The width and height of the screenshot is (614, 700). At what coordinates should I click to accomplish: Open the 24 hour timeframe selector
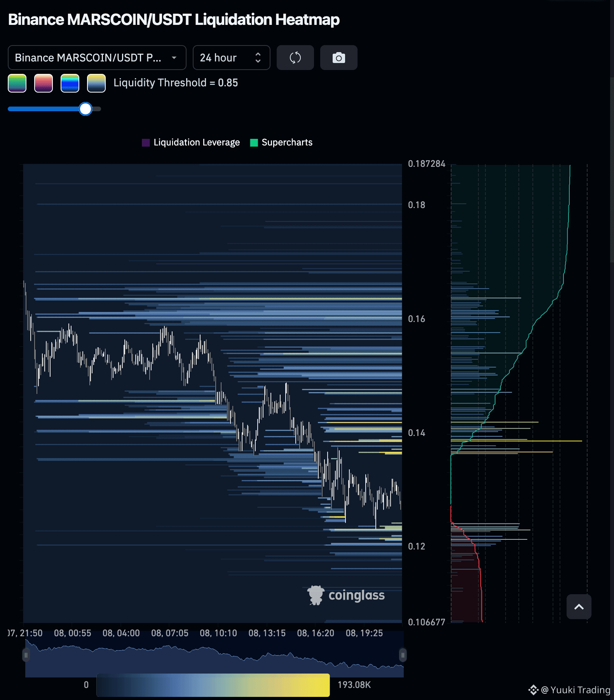click(232, 58)
